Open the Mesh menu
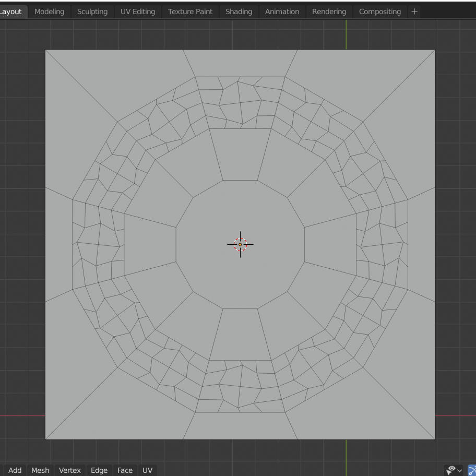Viewport: 476px width, 476px height. (40, 470)
